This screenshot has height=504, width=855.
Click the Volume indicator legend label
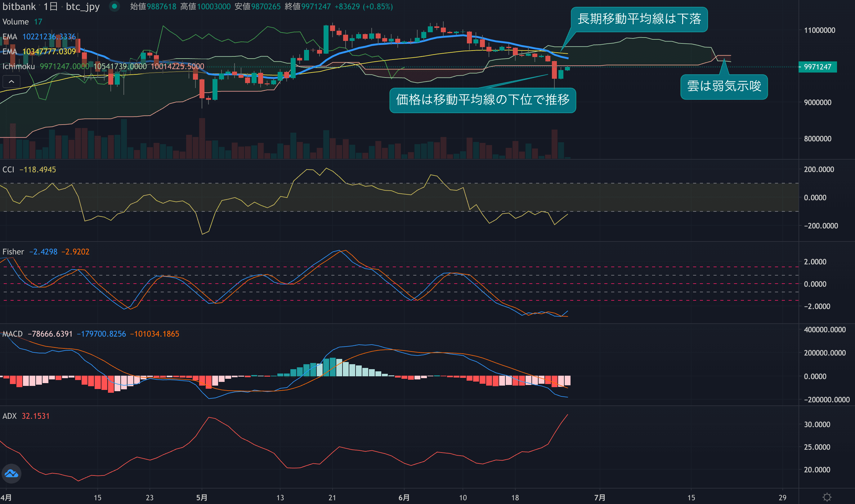[16, 22]
